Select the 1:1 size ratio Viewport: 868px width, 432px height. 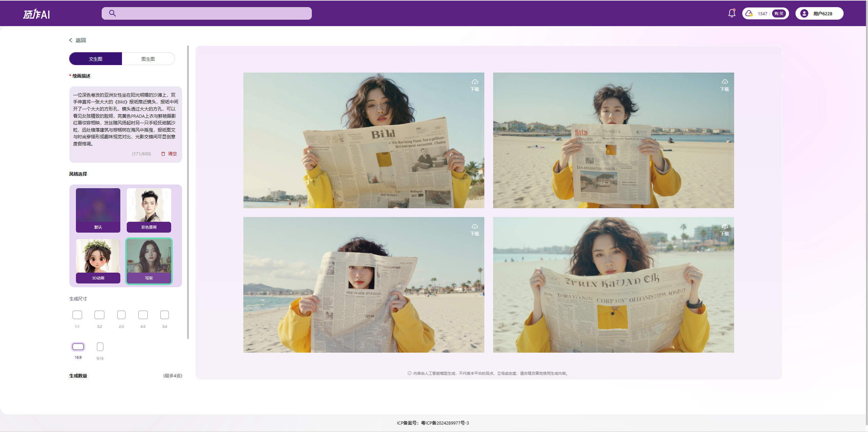(x=77, y=315)
